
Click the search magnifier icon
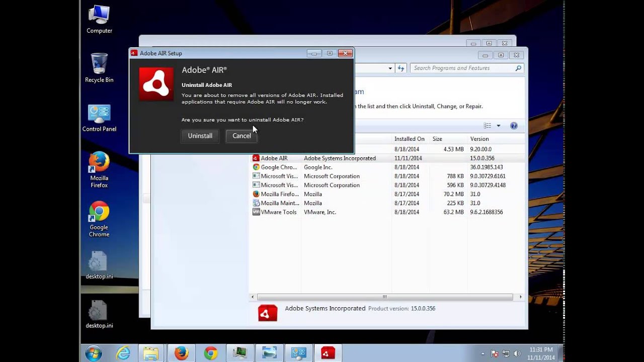[518, 68]
